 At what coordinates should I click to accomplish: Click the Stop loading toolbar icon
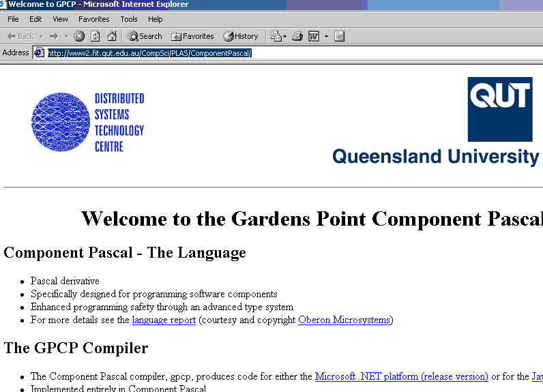(79, 36)
